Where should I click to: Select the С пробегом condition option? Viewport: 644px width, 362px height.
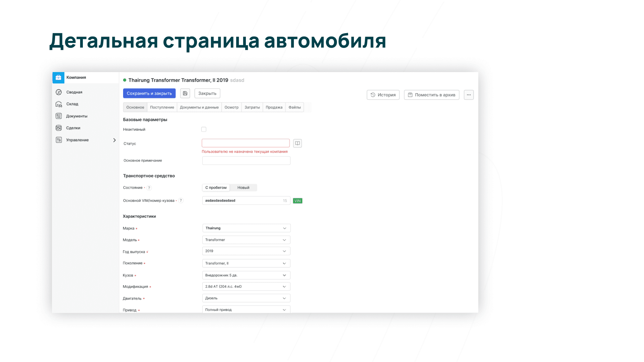tap(216, 188)
